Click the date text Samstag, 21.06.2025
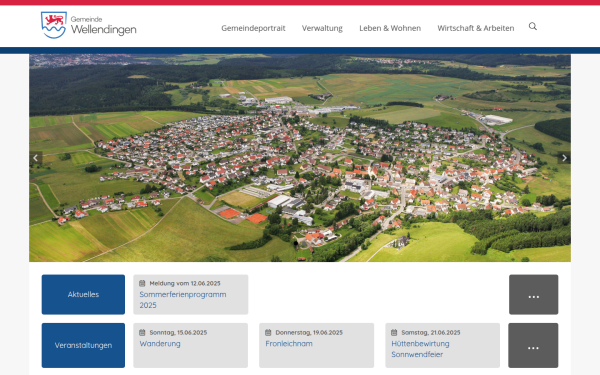Image resolution: width=600 pixels, height=375 pixels. click(430, 333)
